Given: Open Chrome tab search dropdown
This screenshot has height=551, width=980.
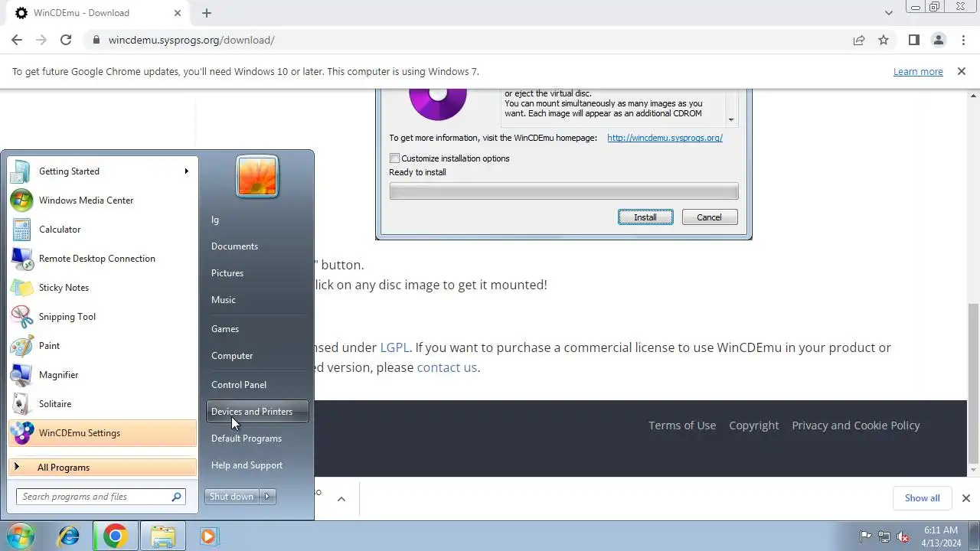Looking at the screenshot, I should 889,13.
